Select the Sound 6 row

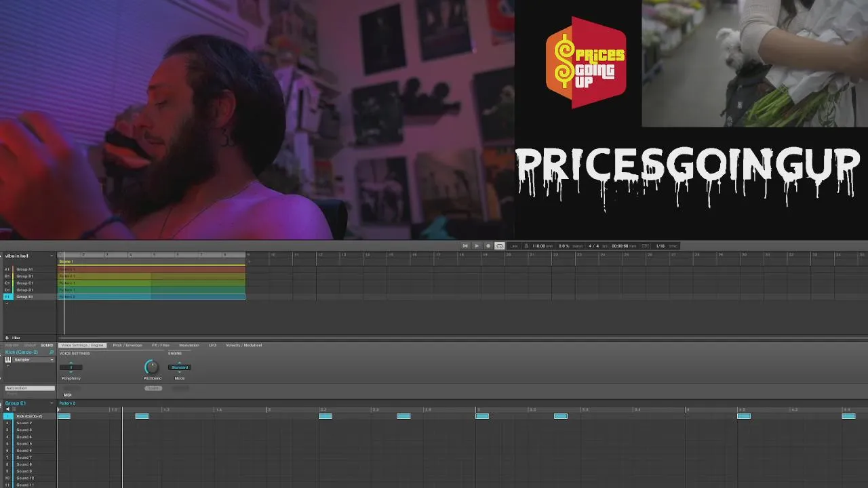[28, 451]
